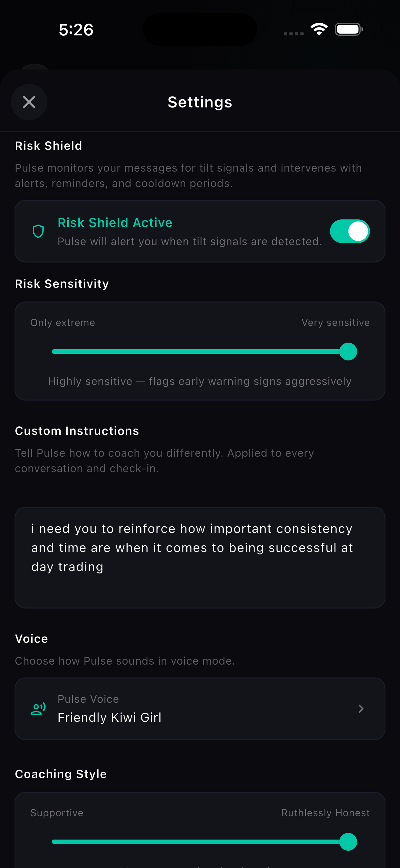
Task: Click the Risk Sensitivity slider handle
Action: [348, 351]
